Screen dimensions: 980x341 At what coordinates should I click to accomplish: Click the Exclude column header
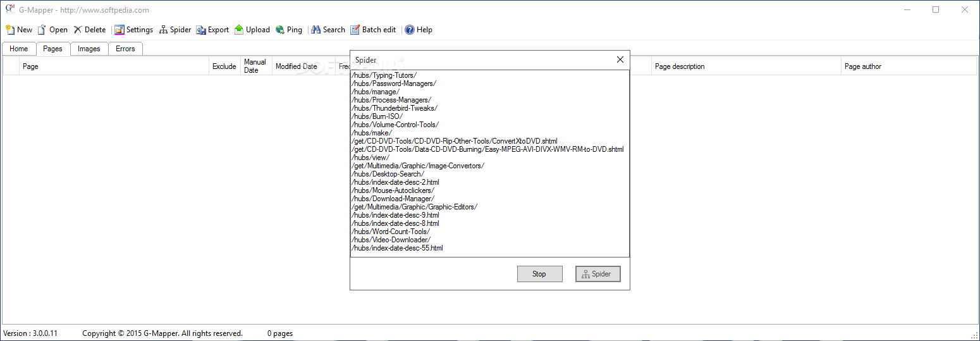(x=224, y=66)
